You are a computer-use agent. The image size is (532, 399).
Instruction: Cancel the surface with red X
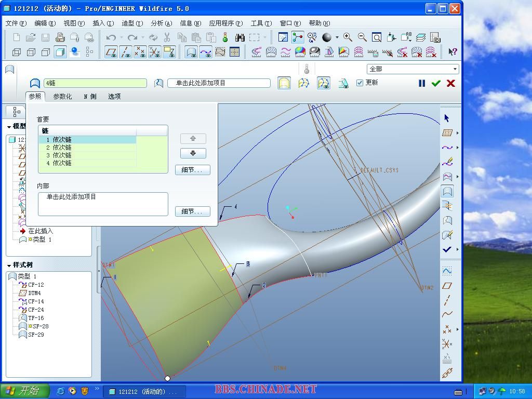tap(451, 83)
